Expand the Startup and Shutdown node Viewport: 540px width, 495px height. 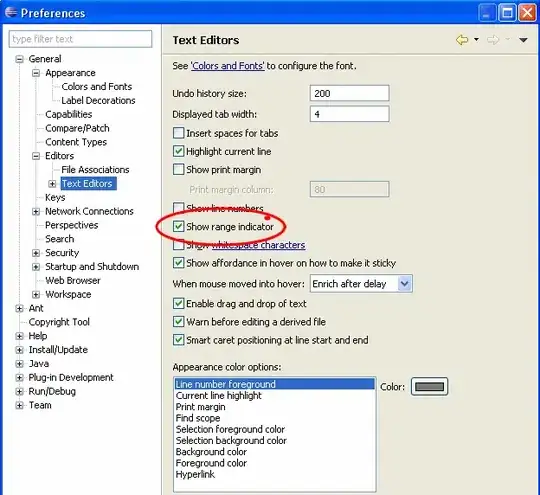click(x=36, y=267)
